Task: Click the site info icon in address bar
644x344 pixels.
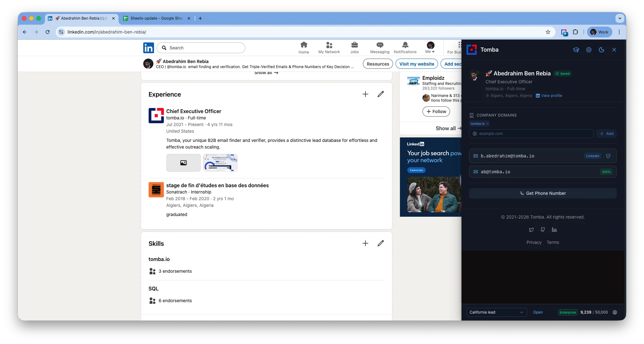Action: (61, 32)
